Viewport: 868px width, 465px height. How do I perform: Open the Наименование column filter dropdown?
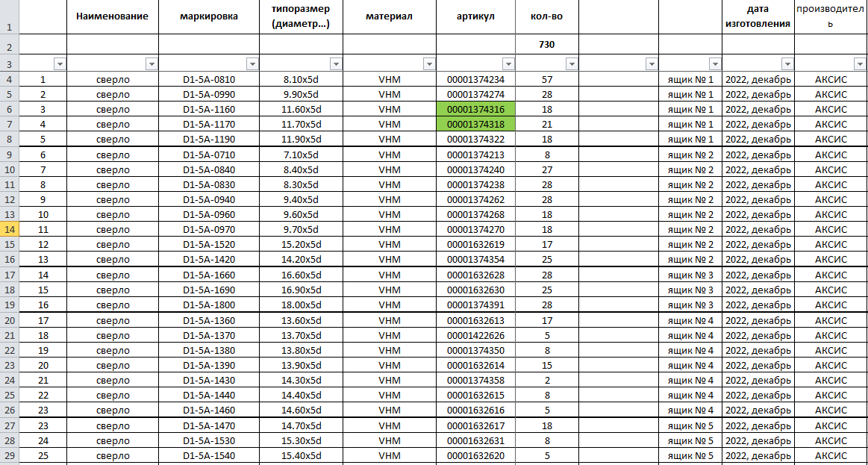(152, 64)
